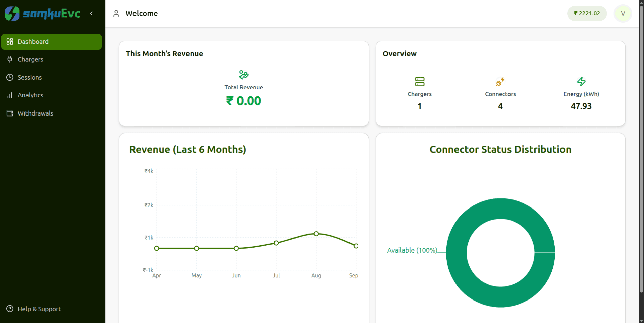Open the V user avatar menu
This screenshot has width=644, height=323.
click(x=623, y=13)
